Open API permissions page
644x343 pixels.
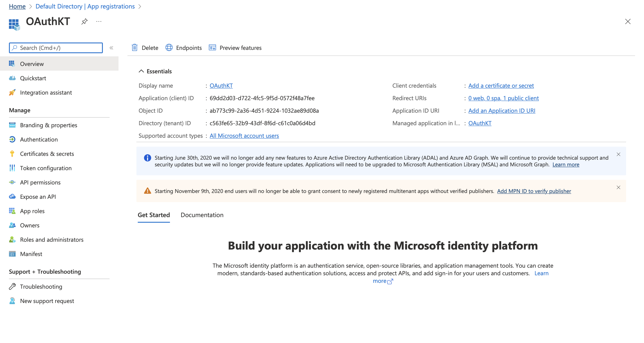[x=59, y=182]
